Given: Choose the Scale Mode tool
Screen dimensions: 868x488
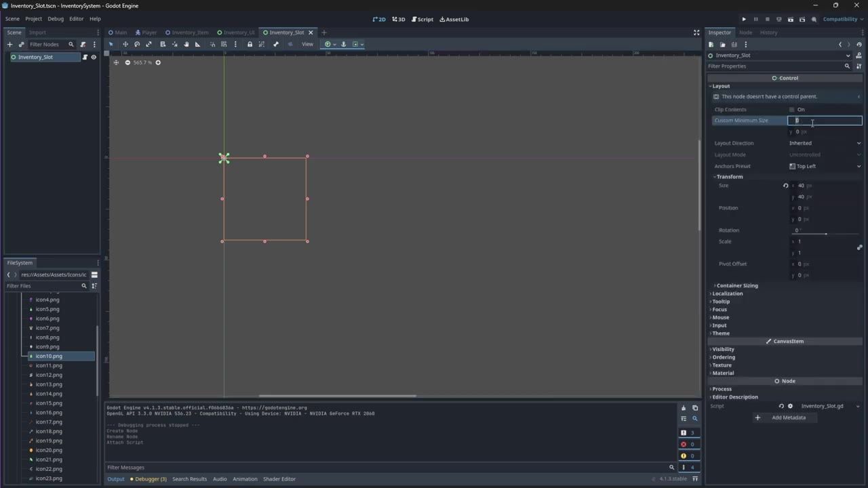Looking at the screenshot, I should (149, 44).
